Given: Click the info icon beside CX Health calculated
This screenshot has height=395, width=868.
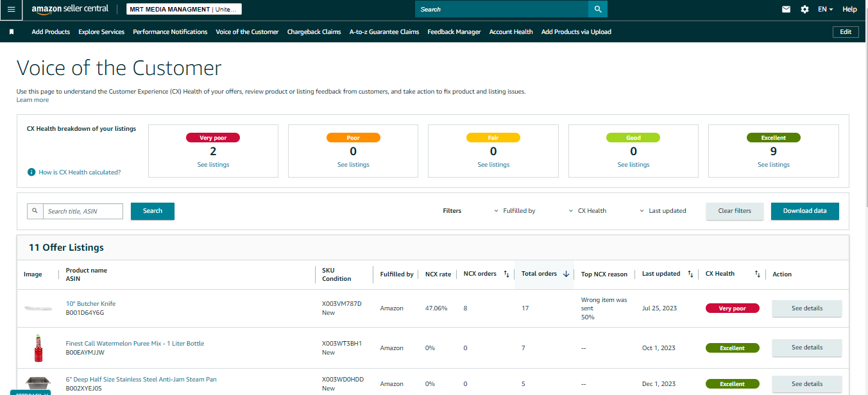Looking at the screenshot, I should 31,172.
